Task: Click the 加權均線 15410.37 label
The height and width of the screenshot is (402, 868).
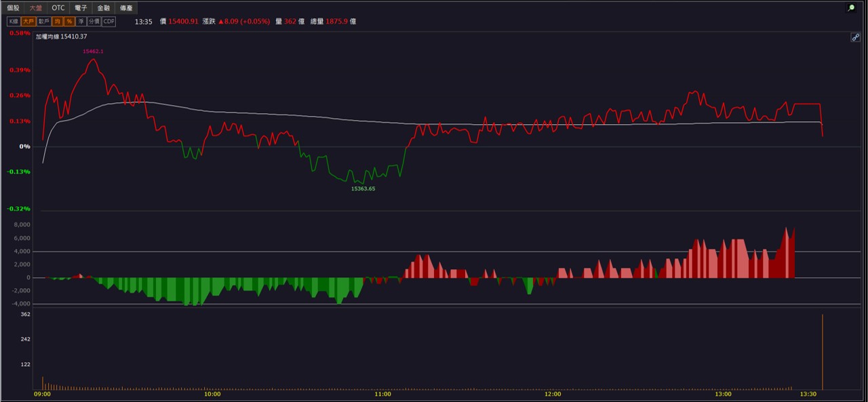Action: [x=62, y=37]
